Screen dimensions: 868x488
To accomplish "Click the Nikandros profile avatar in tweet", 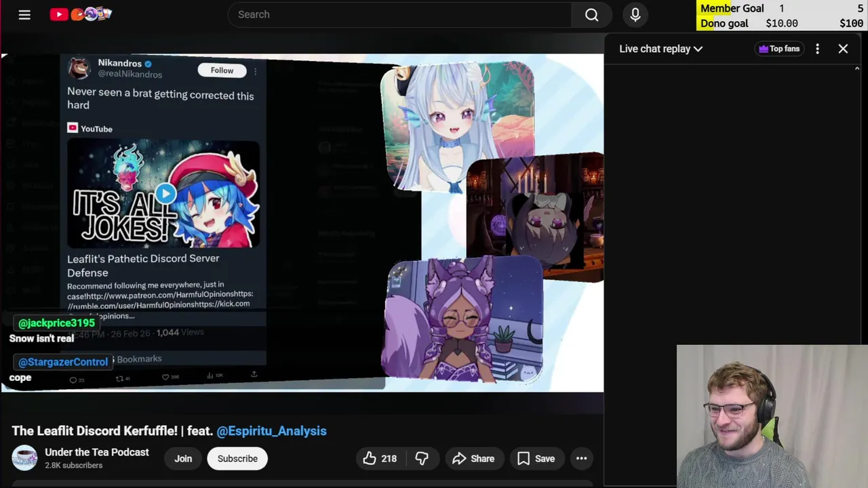I will (79, 68).
